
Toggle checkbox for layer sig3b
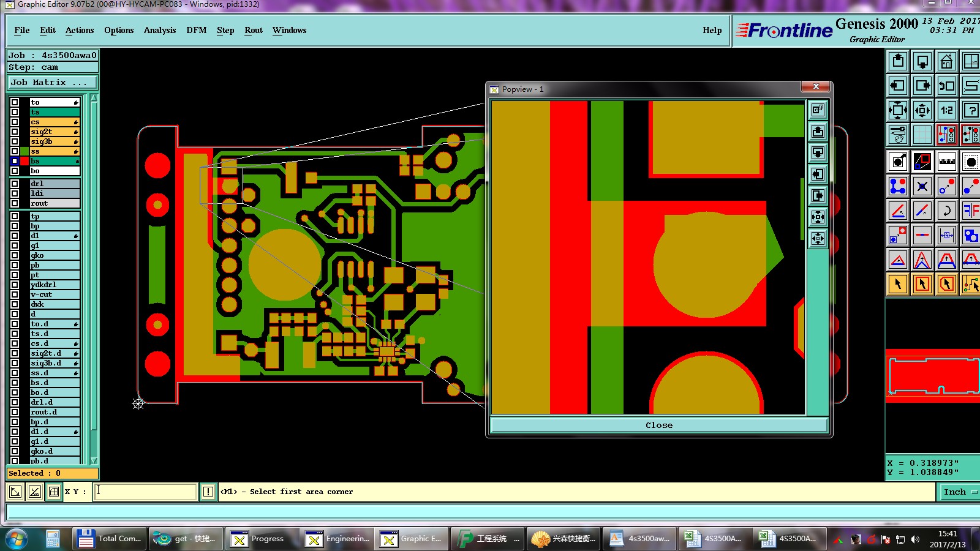tap(15, 141)
